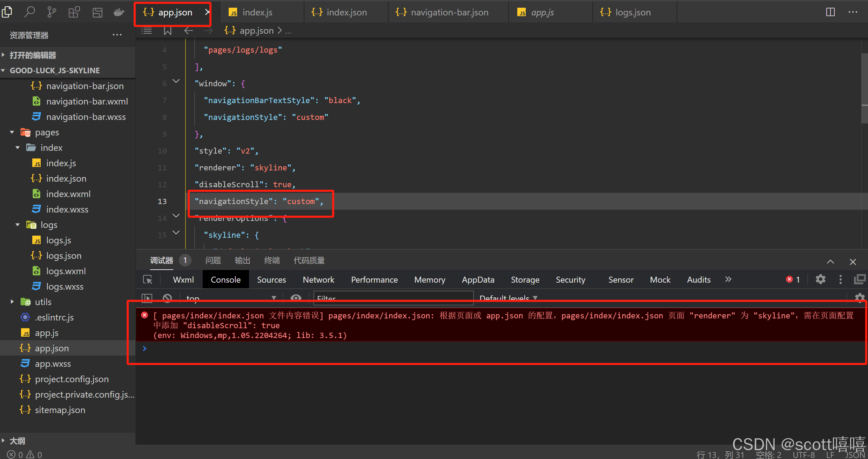Open DevTools vertical dots menu
The height and width of the screenshot is (459, 868).
[x=841, y=279]
